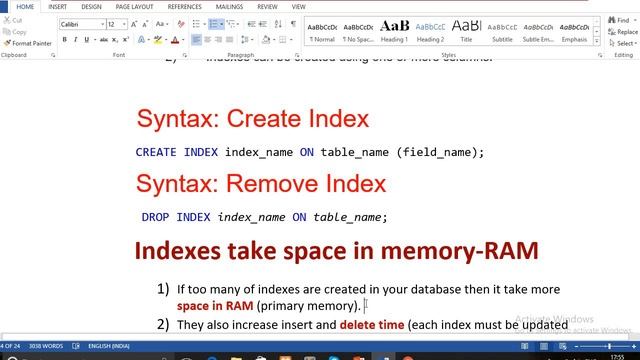Open the Select options in Editing
This screenshot has width=640, height=360.
click(x=622, y=43)
